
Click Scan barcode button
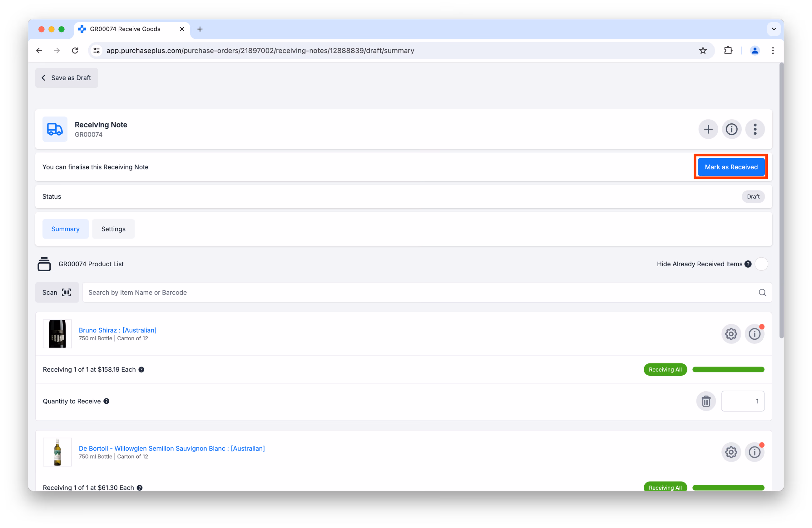(x=57, y=292)
